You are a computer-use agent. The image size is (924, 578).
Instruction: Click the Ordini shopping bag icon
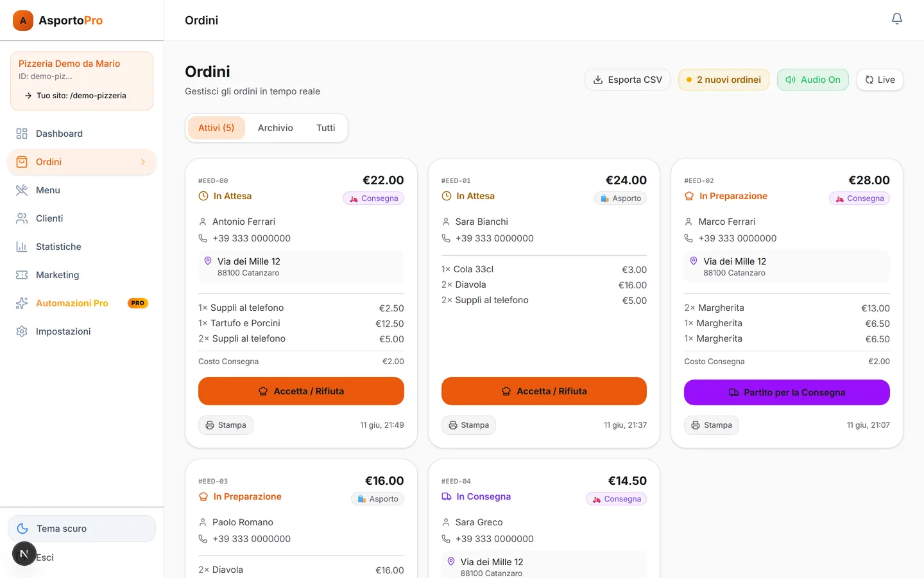pyautogui.click(x=22, y=162)
